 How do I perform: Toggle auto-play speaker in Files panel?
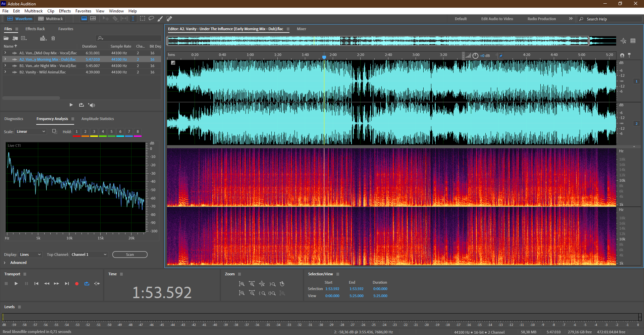[x=92, y=105]
